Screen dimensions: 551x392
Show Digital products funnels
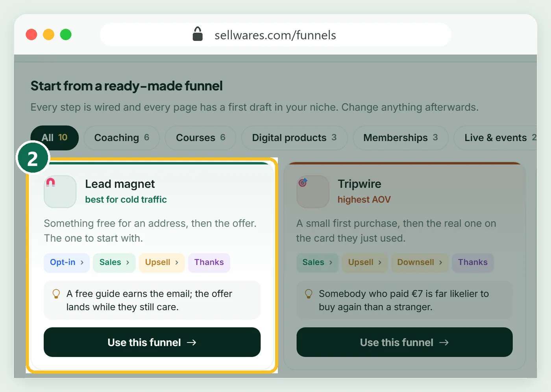(294, 138)
